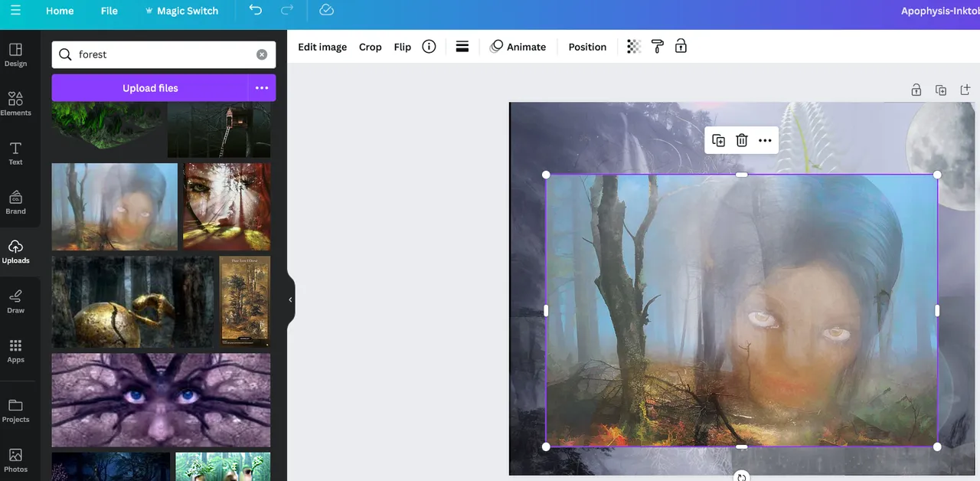Switch to the Elements tab in sidebar
Image resolution: width=980 pixels, height=481 pixels.
pyautogui.click(x=15, y=103)
